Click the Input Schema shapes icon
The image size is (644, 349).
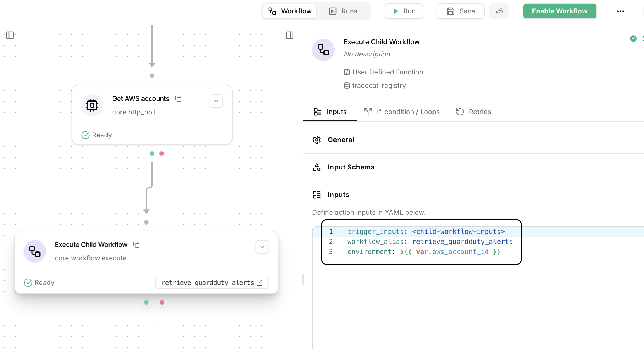click(317, 167)
